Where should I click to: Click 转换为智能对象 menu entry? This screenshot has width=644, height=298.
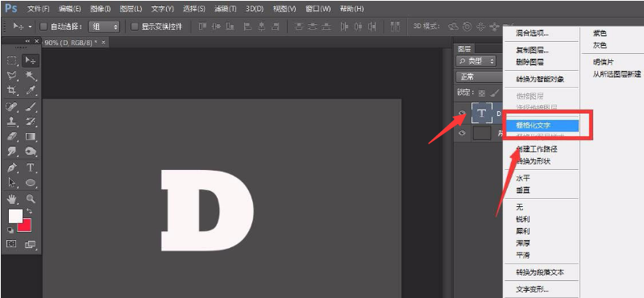[540, 79]
